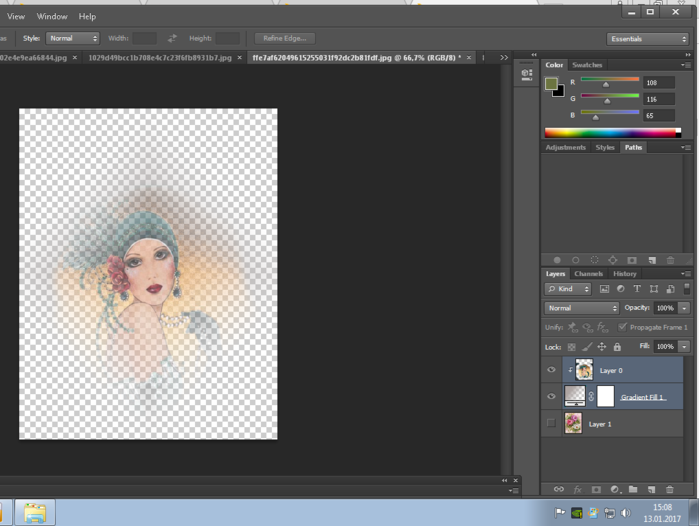Open Windows Explorer from taskbar
The height and width of the screenshot is (526, 699).
(x=35, y=512)
